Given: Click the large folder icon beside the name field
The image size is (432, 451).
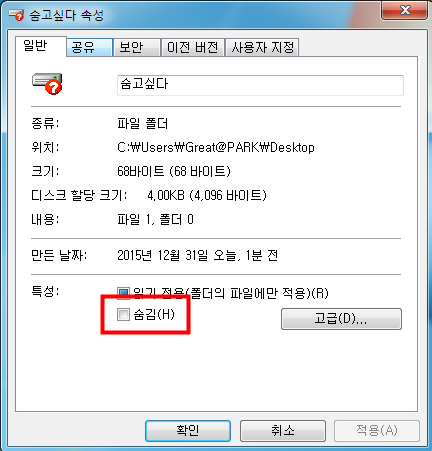Looking at the screenshot, I should pos(47,84).
